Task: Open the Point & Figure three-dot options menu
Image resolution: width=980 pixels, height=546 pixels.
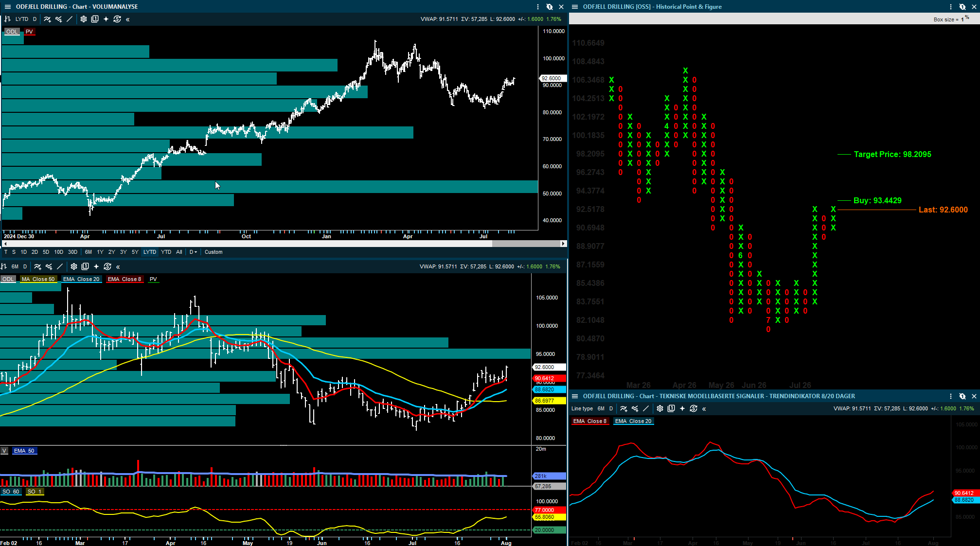Action: click(x=951, y=7)
